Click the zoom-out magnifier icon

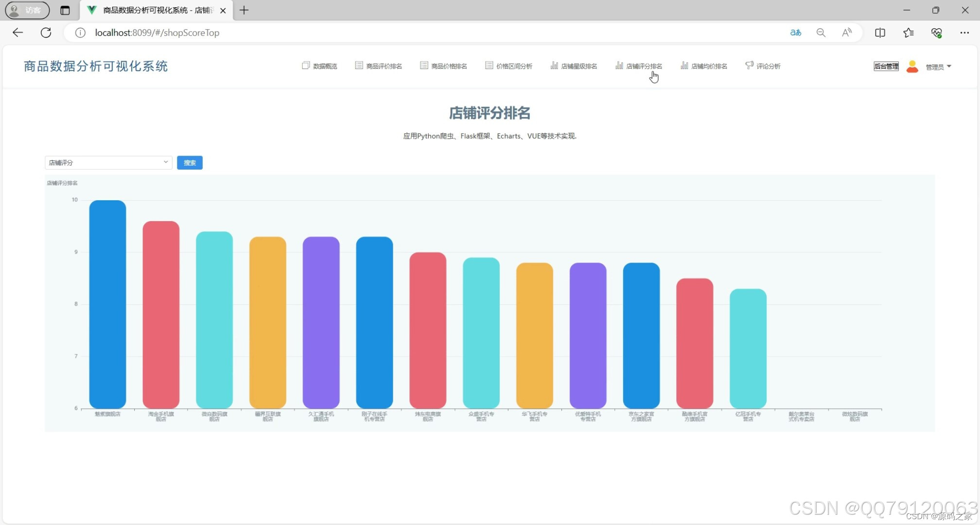[821, 33]
